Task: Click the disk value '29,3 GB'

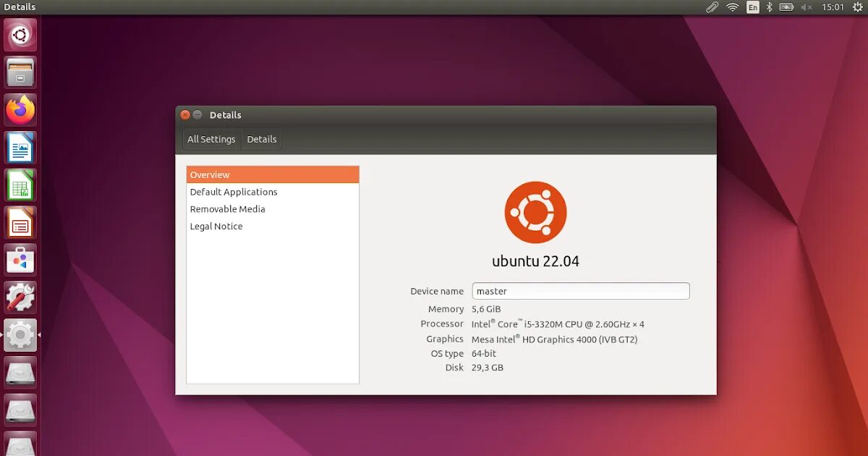Action: (x=488, y=368)
